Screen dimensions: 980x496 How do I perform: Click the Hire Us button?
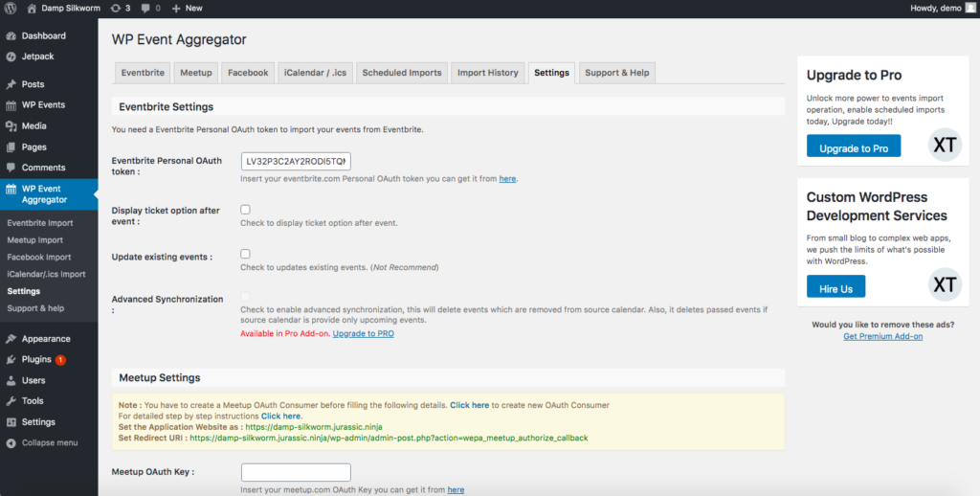coord(835,286)
